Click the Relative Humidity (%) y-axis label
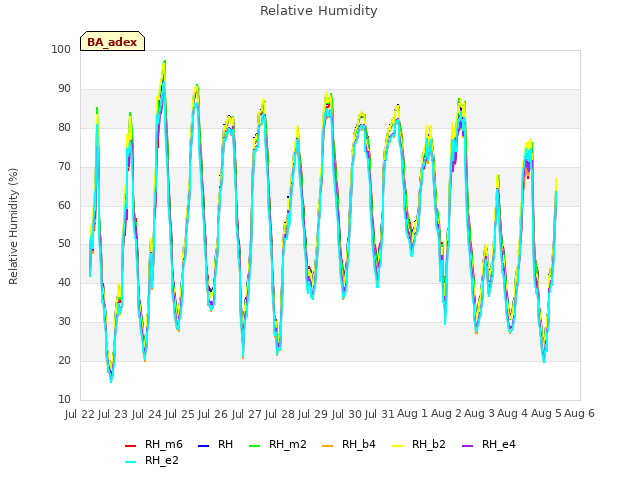Viewport: 640px width, 480px height. tap(13, 226)
